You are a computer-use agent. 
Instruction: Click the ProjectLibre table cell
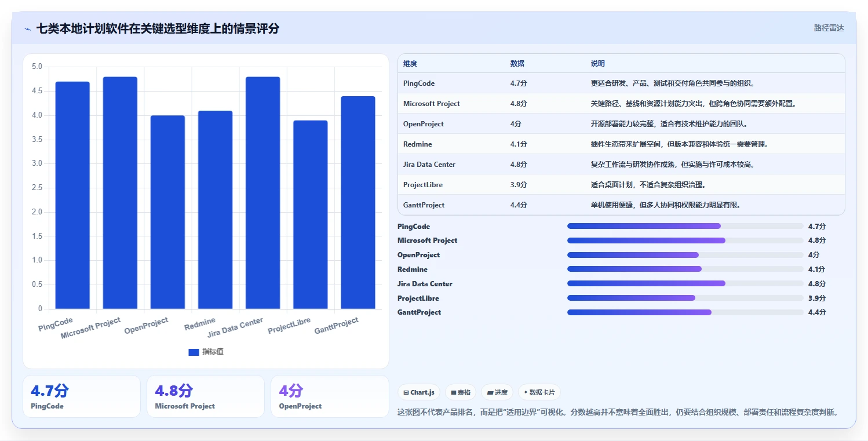pyautogui.click(x=423, y=185)
